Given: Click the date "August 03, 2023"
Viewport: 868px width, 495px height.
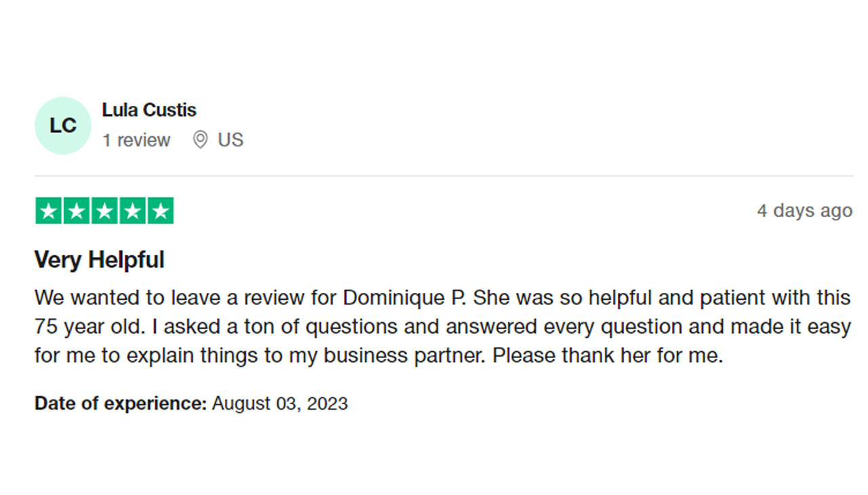Looking at the screenshot, I should coord(280,404).
